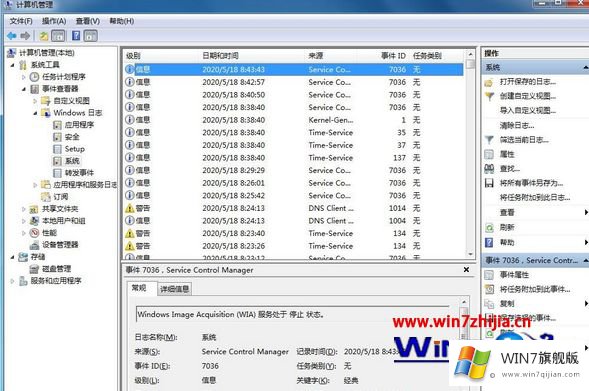Click the Up one level folder icon

(44, 36)
